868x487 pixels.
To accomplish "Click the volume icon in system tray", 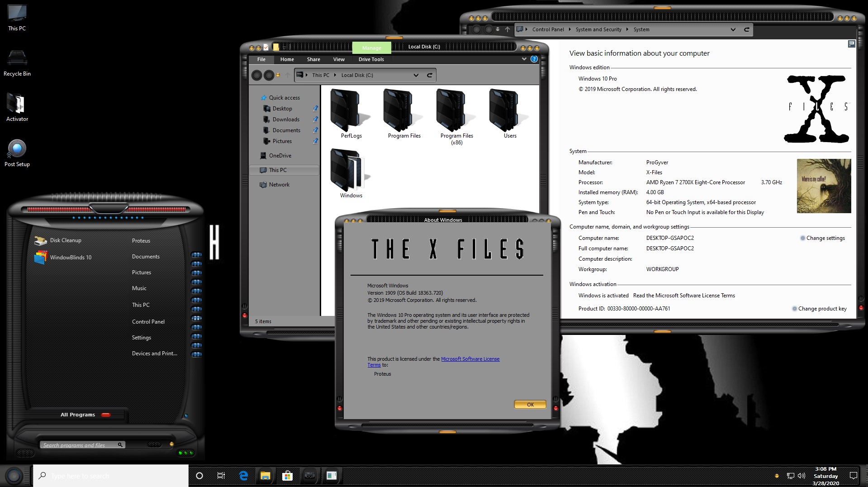I will [802, 476].
